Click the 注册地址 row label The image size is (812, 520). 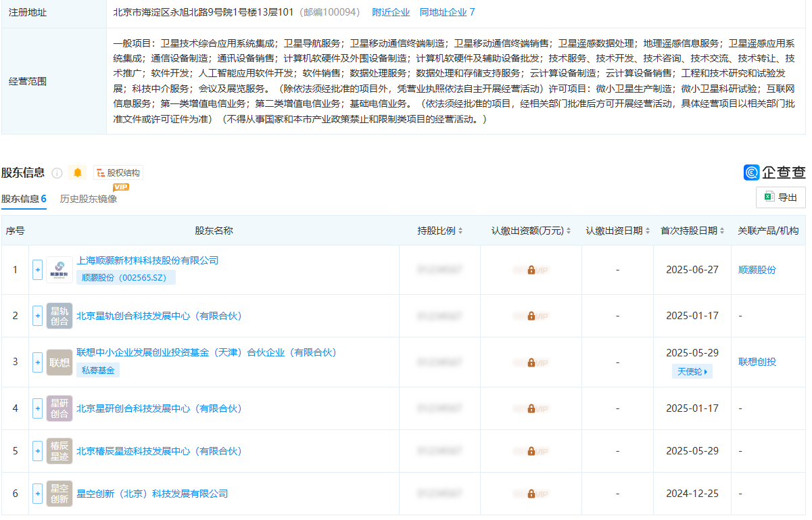point(28,13)
